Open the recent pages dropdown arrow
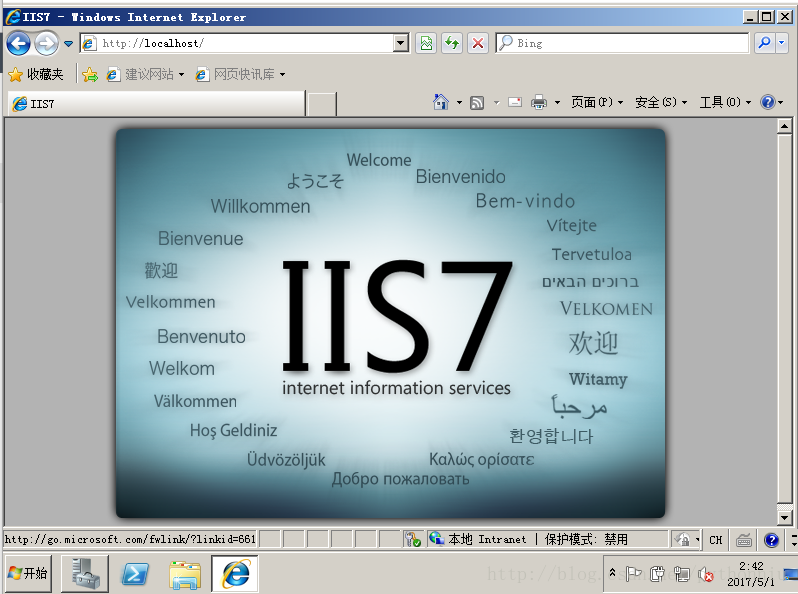Screen dimensions: 798x594 (x=68, y=44)
